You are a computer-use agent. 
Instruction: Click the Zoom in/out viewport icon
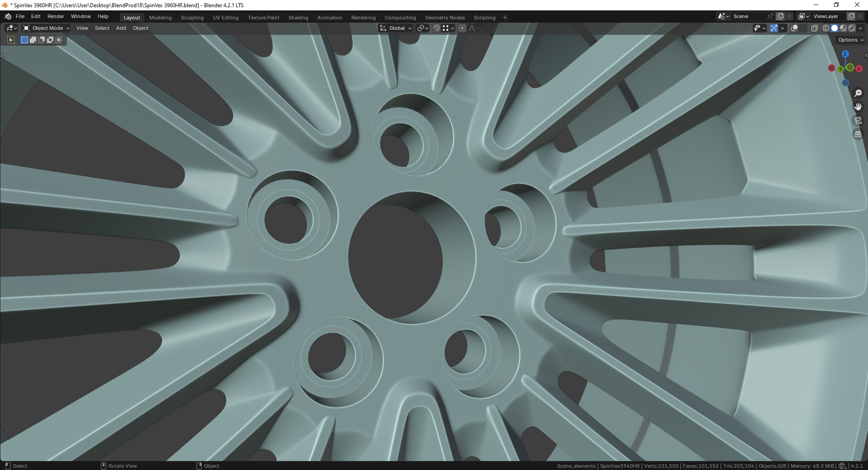click(x=858, y=93)
